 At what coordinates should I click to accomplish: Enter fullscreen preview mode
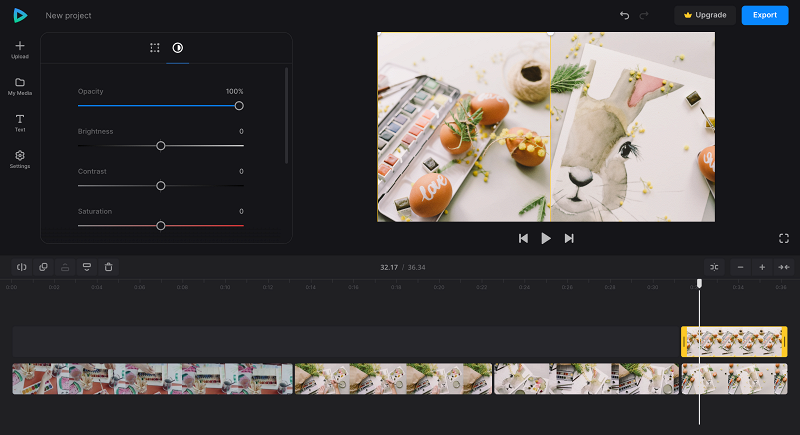point(784,238)
